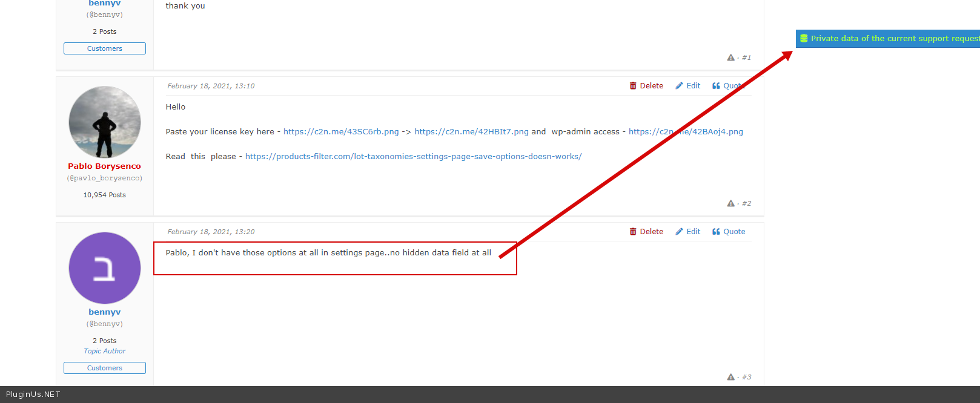Image resolution: width=980 pixels, height=403 pixels.
Task: Click the pencil Edit icon on Pablo's reply
Action: tap(680, 86)
